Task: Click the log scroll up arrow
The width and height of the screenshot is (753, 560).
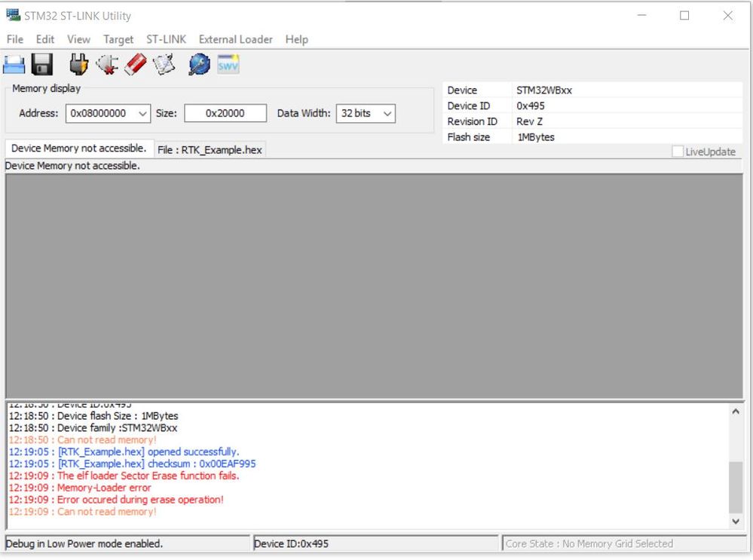Action: click(x=735, y=412)
